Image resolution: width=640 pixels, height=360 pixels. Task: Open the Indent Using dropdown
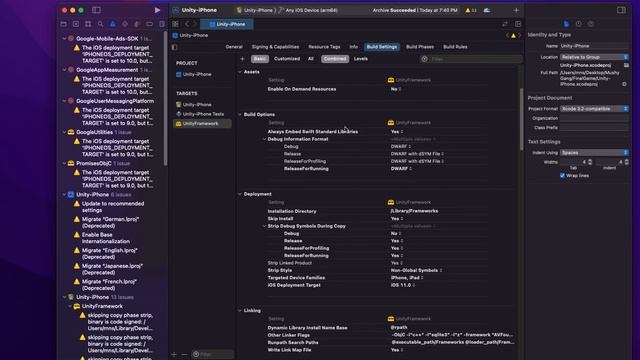[x=594, y=153]
